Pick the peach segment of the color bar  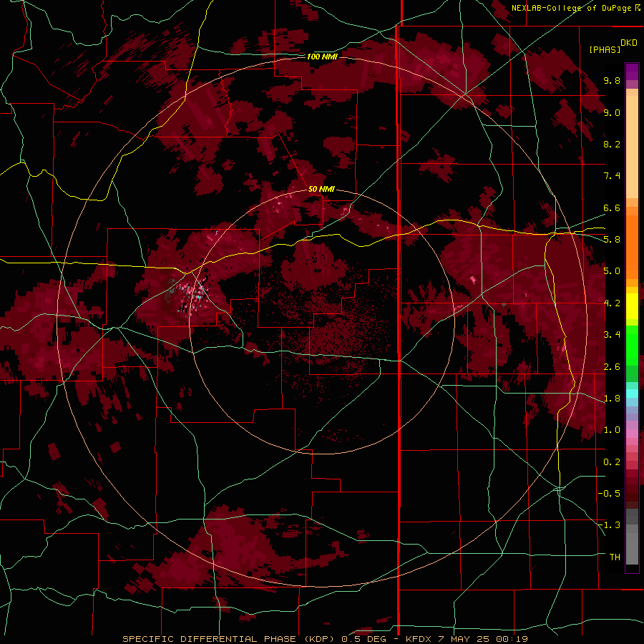tap(632, 144)
